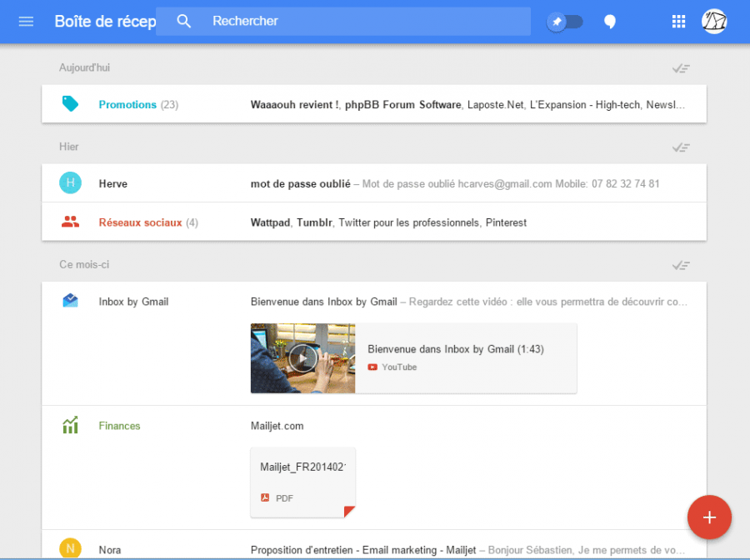Click the Boîte de réception title
Viewport: 750px width, 560px height.
click(x=105, y=21)
